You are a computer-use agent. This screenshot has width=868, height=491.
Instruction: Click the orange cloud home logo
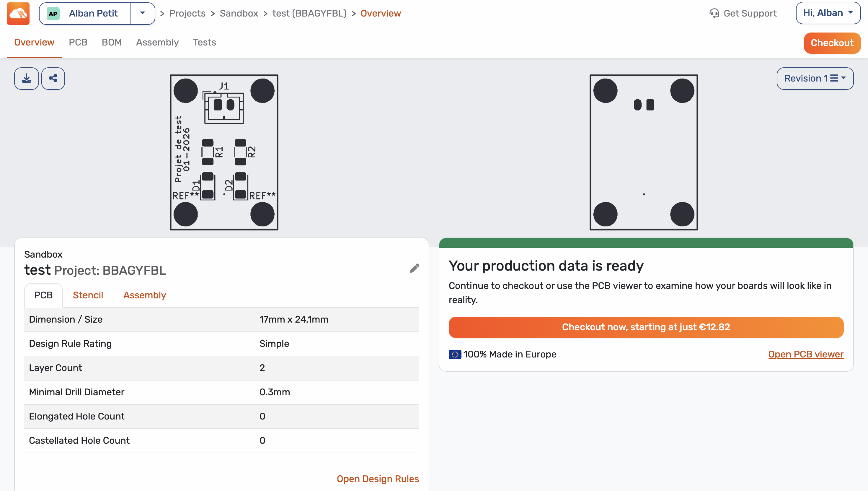(x=18, y=14)
